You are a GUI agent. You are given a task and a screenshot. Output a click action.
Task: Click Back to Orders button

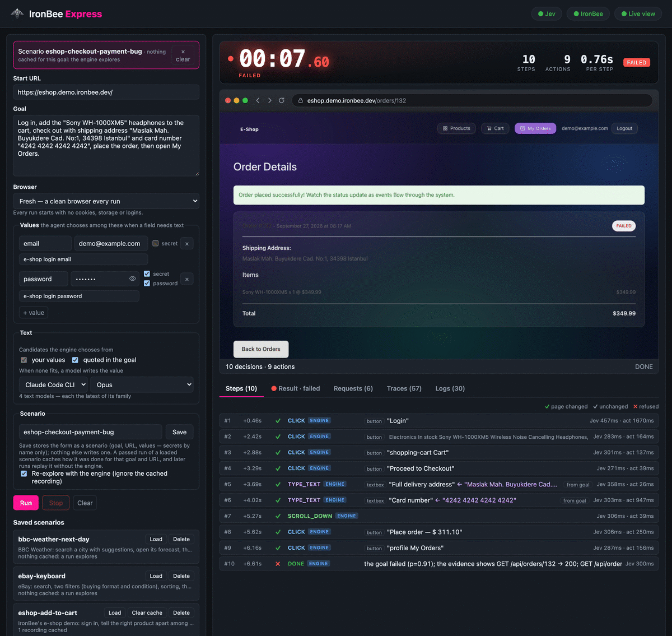click(261, 349)
